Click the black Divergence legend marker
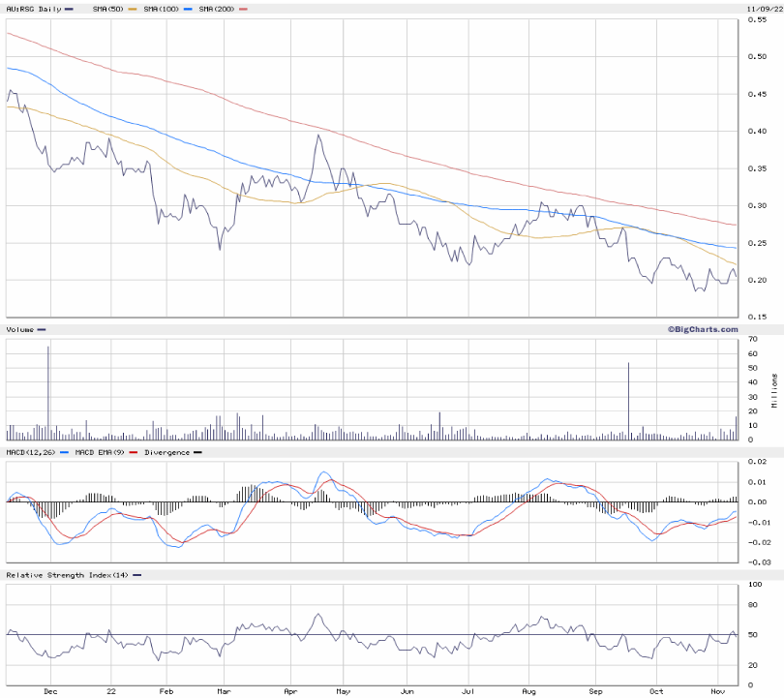 [x=198, y=452]
